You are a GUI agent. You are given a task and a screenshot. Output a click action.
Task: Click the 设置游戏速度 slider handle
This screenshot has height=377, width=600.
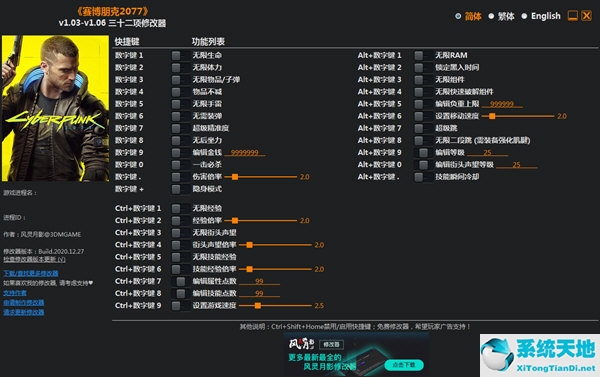258,306
